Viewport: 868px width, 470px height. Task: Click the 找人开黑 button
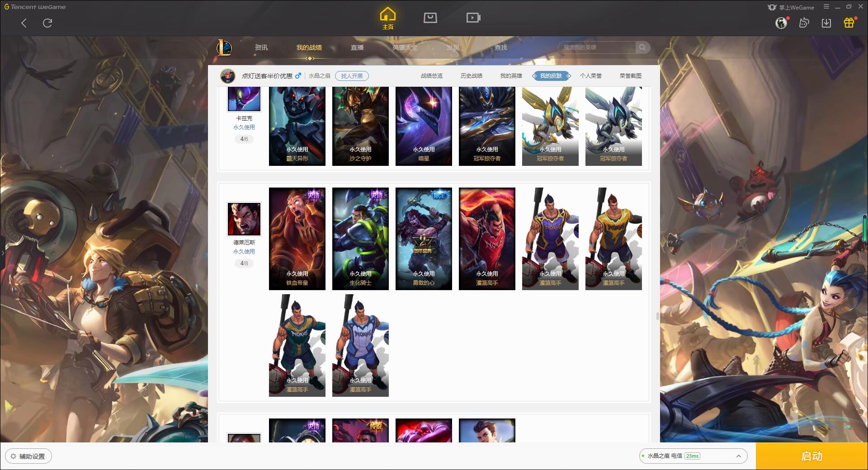point(352,76)
